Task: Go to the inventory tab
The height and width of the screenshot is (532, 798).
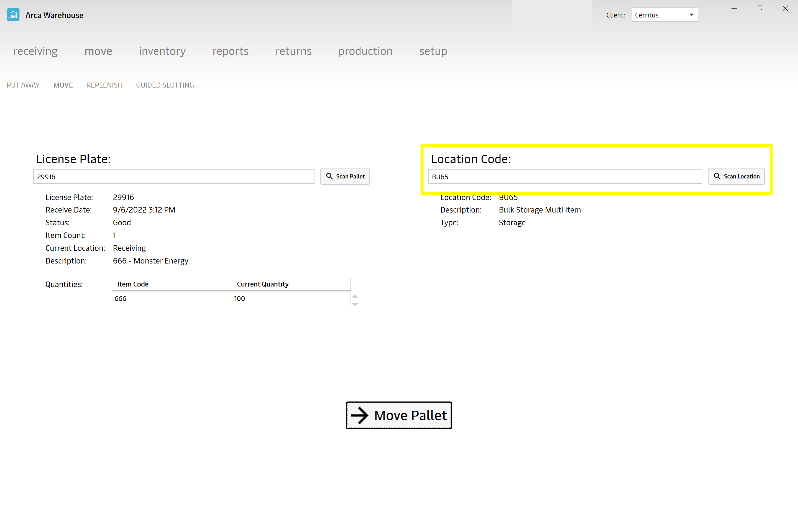Action: 162,51
